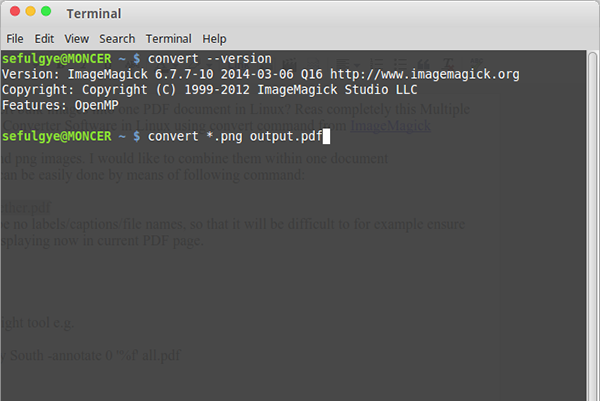
Task: Click the http://www.imagemagick.org URL
Action: [425, 75]
